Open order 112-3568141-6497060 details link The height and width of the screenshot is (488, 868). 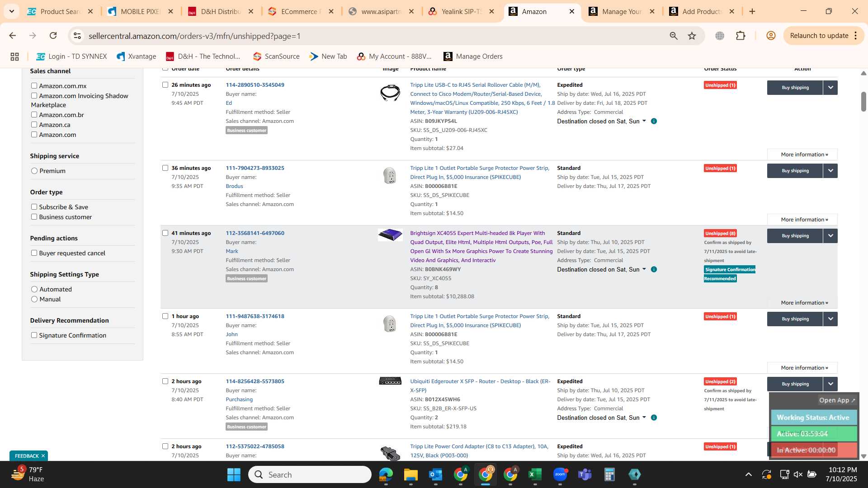pyautogui.click(x=255, y=233)
